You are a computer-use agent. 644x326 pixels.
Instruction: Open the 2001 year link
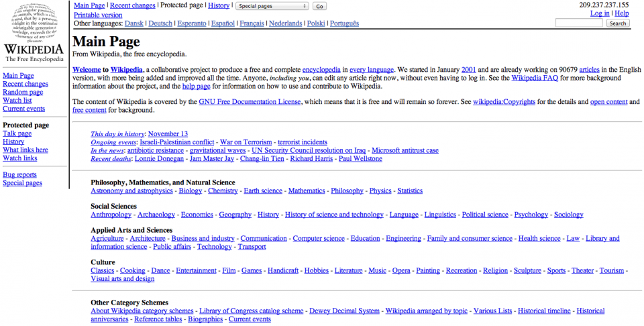469,69
